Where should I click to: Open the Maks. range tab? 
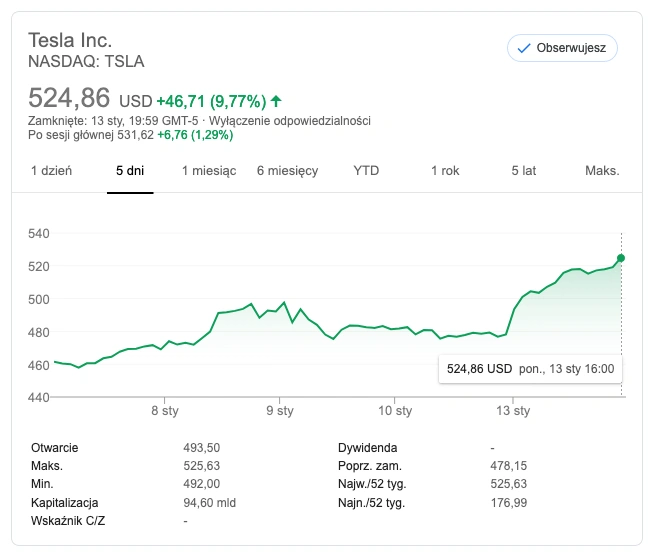[x=602, y=171]
